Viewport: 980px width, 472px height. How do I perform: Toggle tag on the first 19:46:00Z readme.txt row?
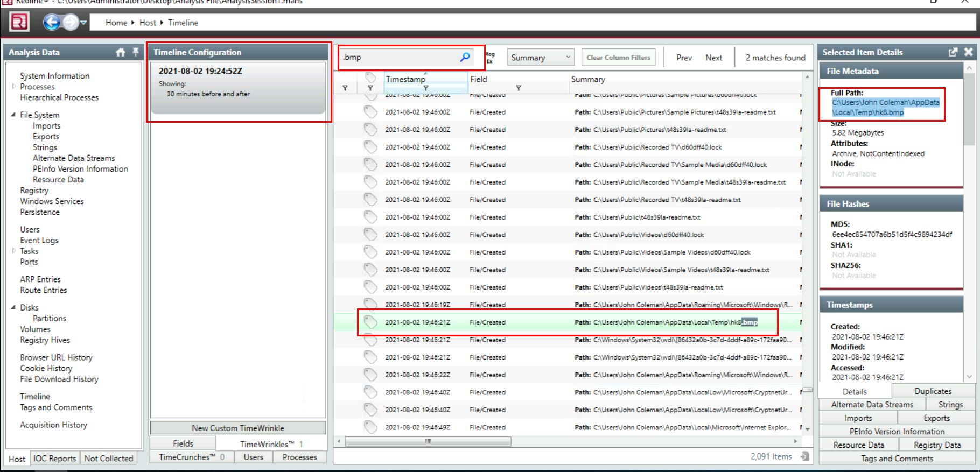370,112
